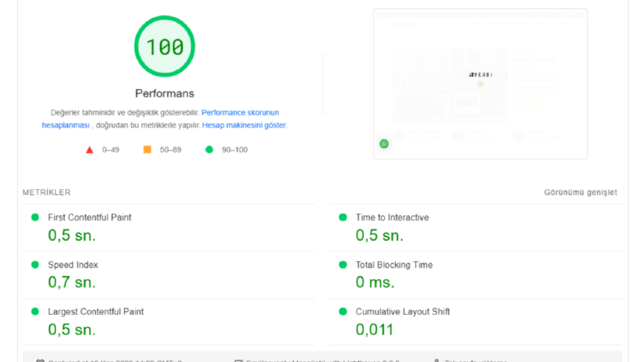The image size is (644, 362).
Task: Select the Cumulative Layout Shift label
Action: [403, 312]
